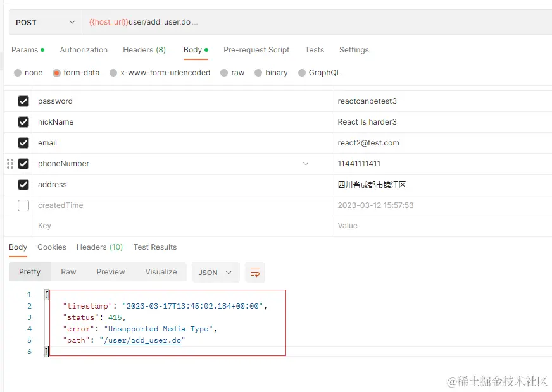Switch to the Tests tab
Viewport: 552px width, 392px height.
pos(315,50)
